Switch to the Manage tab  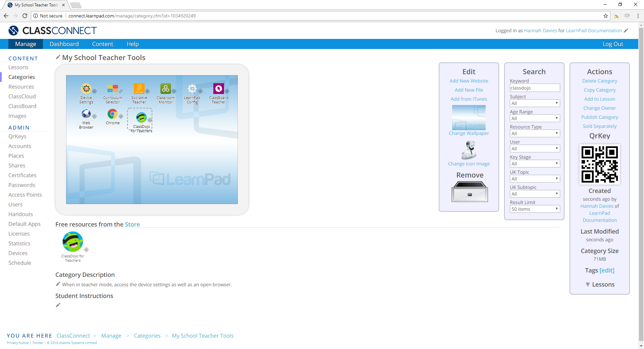[26, 44]
